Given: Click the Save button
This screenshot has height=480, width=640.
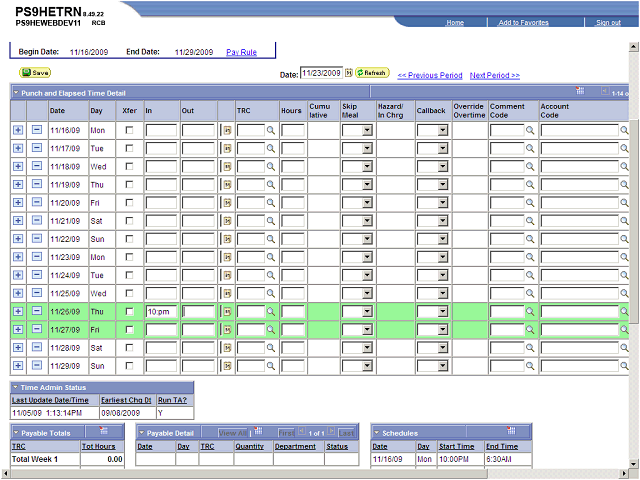Looking at the screenshot, I should coord(35,73).
